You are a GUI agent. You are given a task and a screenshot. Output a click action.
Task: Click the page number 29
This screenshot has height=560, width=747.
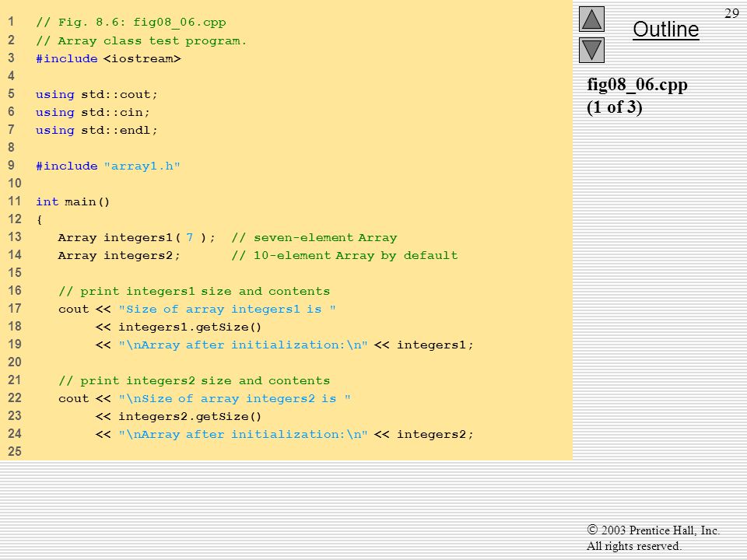(x=731, y=13)
